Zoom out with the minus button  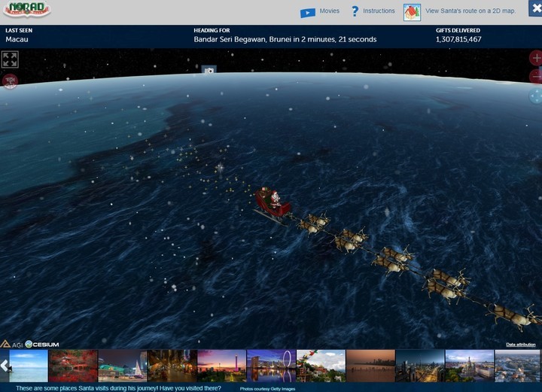pos(535,76)
